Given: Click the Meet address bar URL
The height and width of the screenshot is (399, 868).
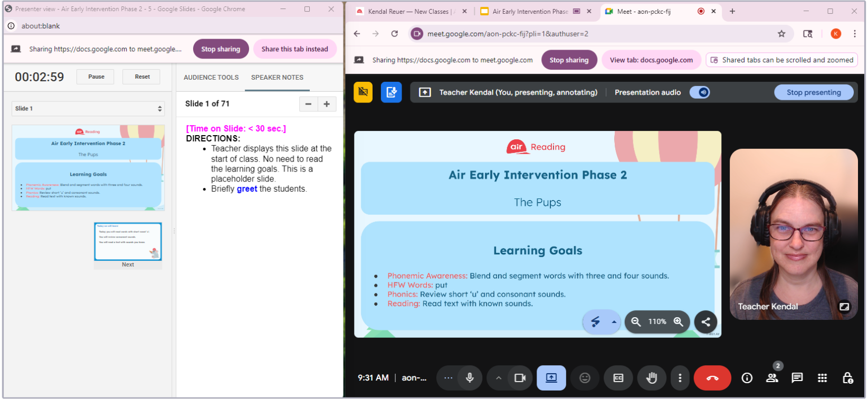Looking at the screenshot, I should coord(508,34).
